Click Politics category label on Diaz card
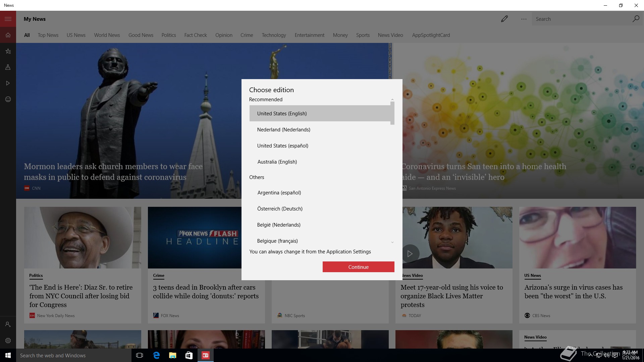 tap(36, 276)
